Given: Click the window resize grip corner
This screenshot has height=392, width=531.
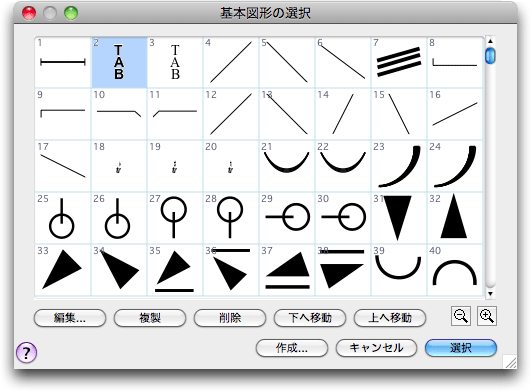Looking at the screenshot, I should (x=510, y=362).
